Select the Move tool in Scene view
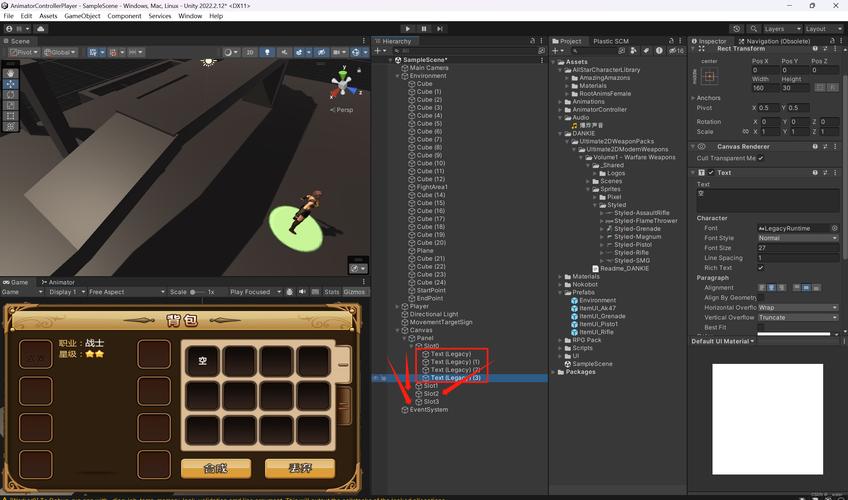 tap(11, 84)
